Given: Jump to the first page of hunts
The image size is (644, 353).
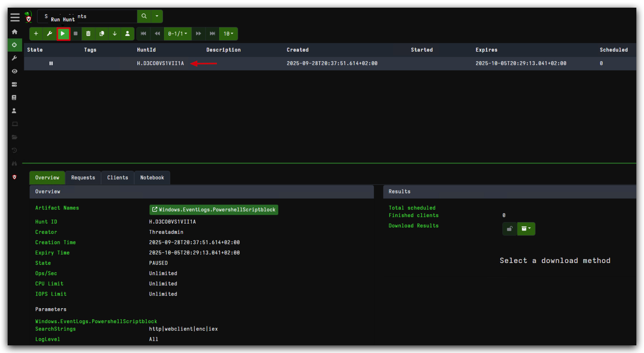Looking at the screenshot, I should [143, 34].
